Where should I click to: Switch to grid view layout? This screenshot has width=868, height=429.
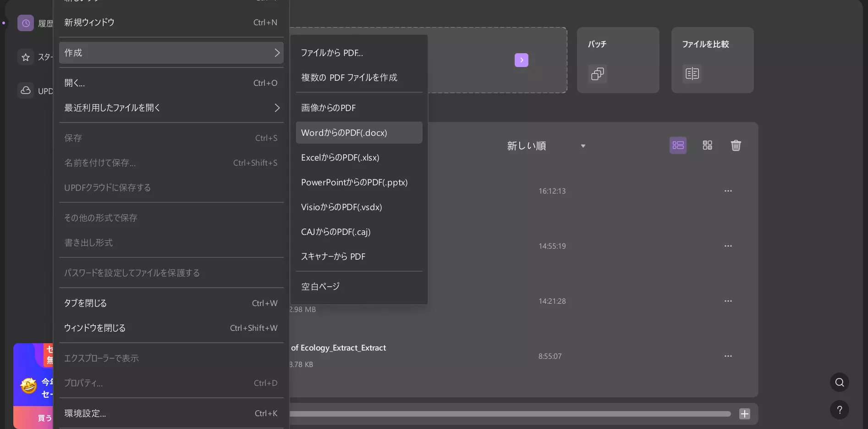pos(708,145)
